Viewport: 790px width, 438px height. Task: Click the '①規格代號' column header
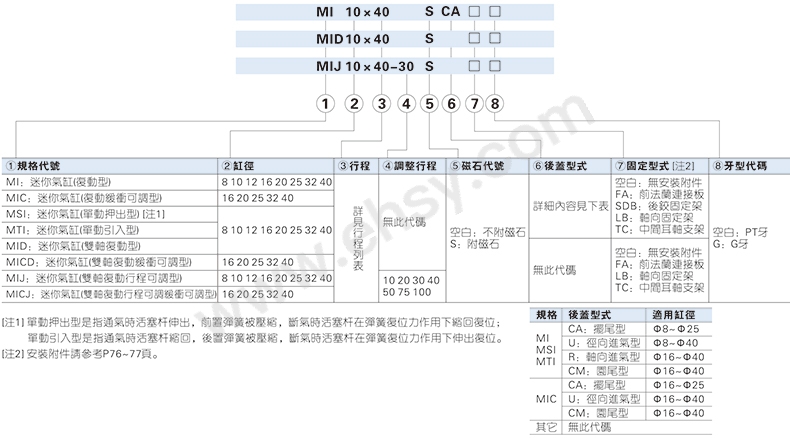click(110, 166)
